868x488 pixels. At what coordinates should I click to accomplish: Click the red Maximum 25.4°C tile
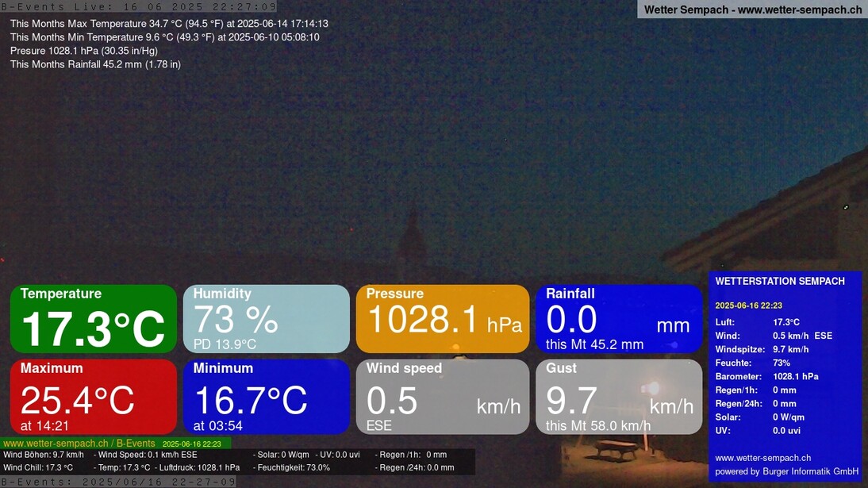coord(94,397)
